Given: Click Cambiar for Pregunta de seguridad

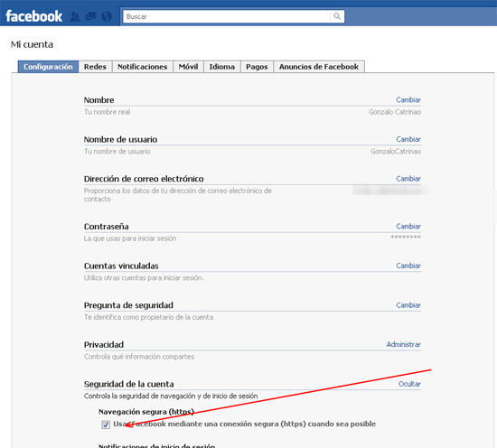Looking at the screenshot, I should 408,305.
